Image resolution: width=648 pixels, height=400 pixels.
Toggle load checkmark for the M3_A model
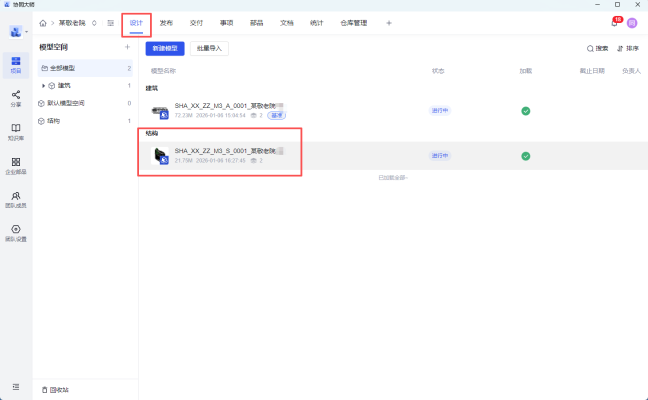click(x=525, y=111)
